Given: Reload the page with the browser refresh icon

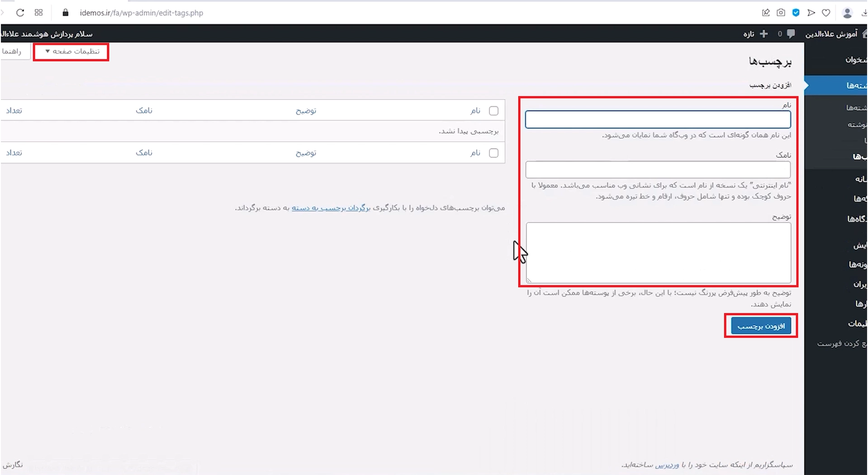Looking at the screenshot, I should (20, 13).
